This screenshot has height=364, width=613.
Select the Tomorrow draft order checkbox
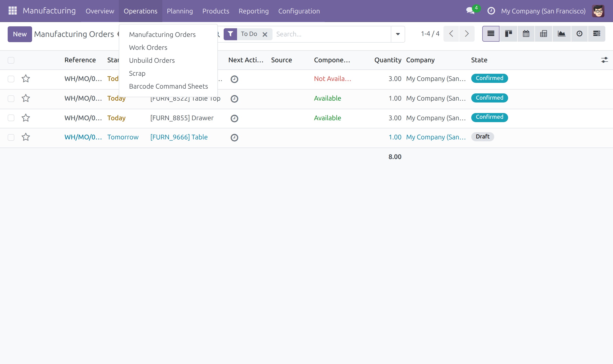tap(11, 137)
